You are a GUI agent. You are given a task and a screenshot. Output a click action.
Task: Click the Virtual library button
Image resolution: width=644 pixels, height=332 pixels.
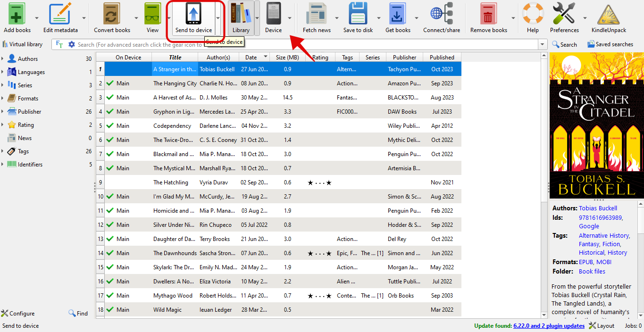coord(23,44)
